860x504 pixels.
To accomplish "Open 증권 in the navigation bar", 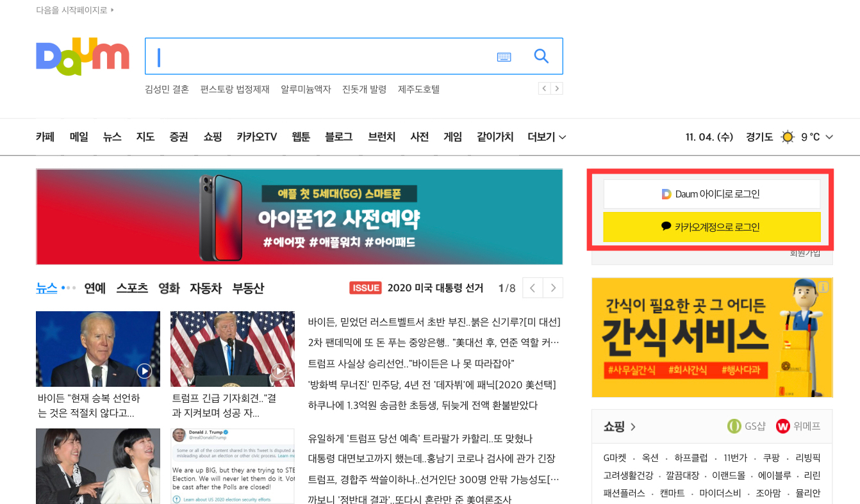I will [x=179, y=137].
